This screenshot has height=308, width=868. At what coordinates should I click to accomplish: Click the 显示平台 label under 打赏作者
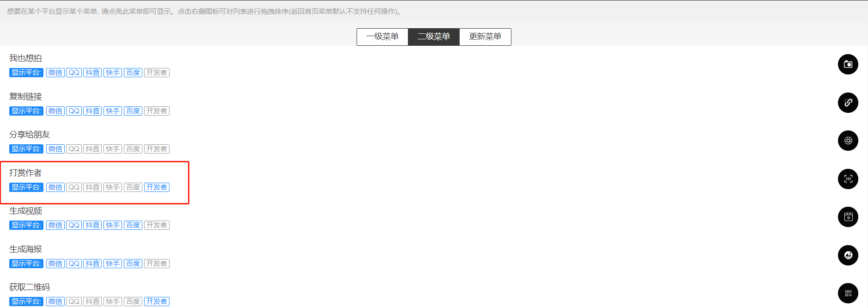(26, 187)
